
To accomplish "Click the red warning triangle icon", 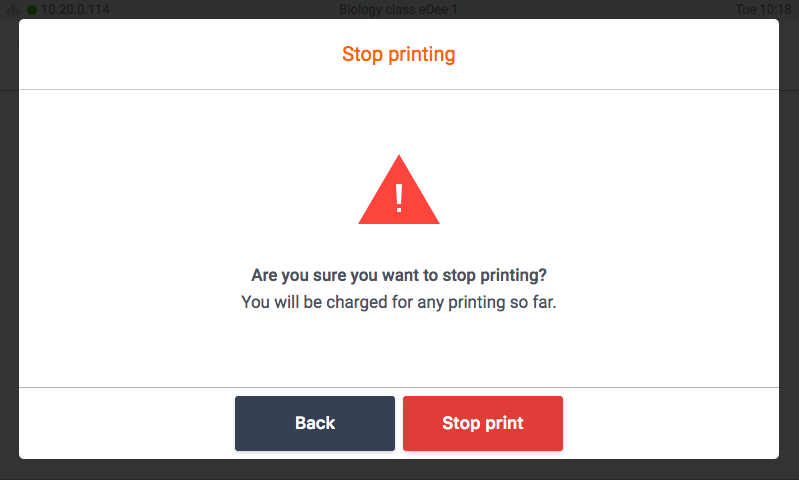I will [x=399, y=203].
